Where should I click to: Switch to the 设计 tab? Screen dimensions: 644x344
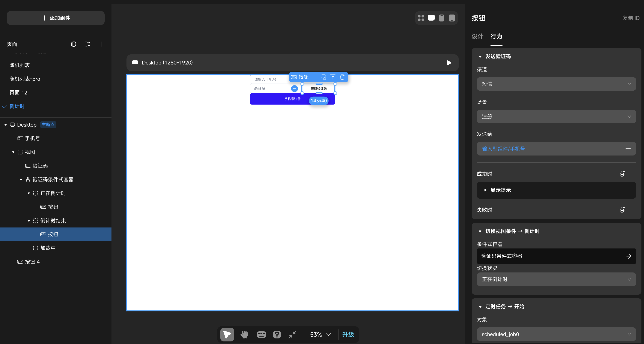click(x=477, y=36)
